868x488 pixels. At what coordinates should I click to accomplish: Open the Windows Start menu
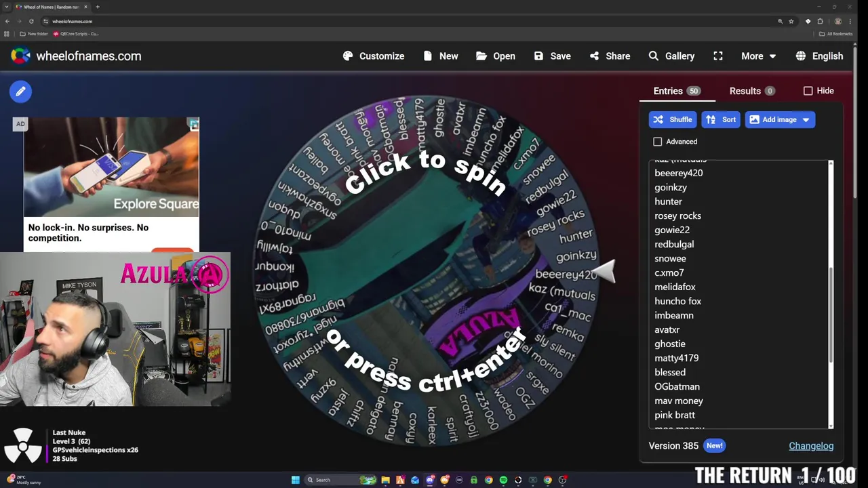click(x=296, y=480)
